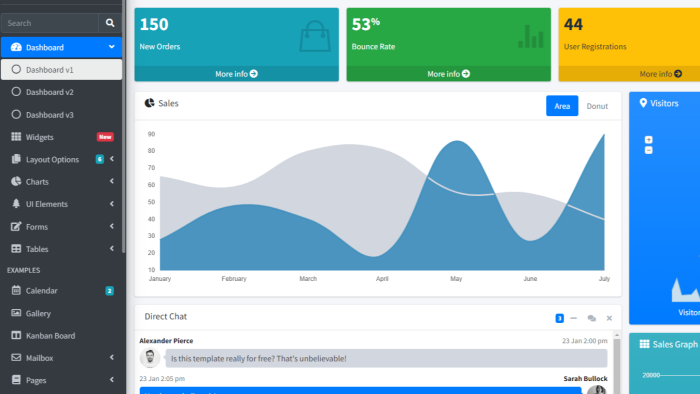Screen dimensions: 700x394
Task: Click the UI Elements tree icon
Action: 16,203
